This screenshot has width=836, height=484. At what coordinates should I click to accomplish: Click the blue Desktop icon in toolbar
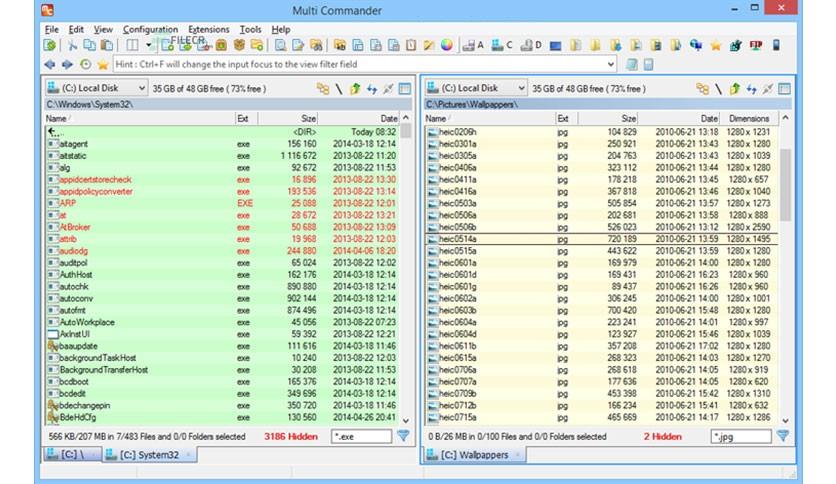tap(556, 46)
